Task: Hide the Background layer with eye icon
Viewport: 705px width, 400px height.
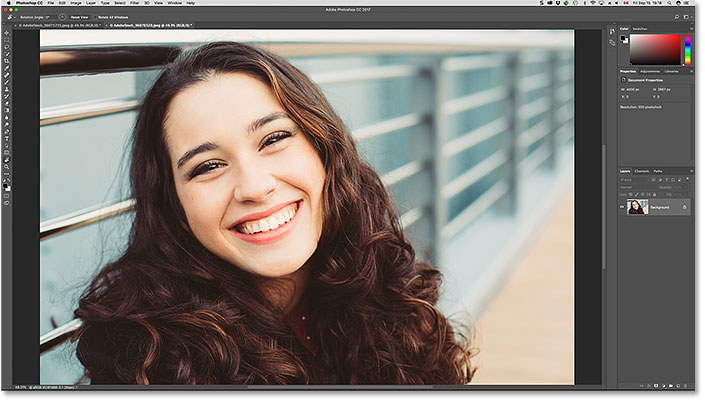Action: coord(621,207)
